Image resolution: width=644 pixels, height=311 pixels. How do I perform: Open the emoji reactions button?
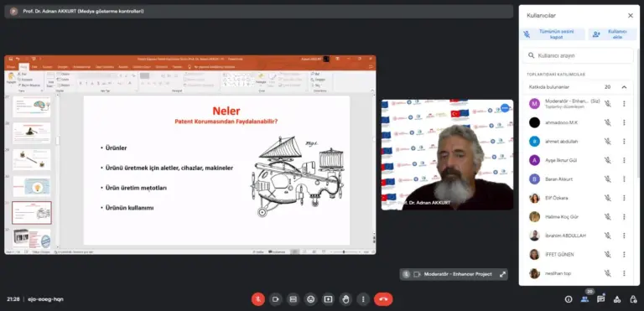pos(310,299)
